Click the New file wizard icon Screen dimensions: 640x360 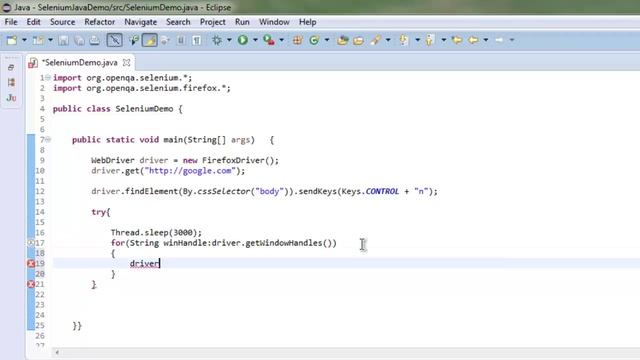coord(12,40)
